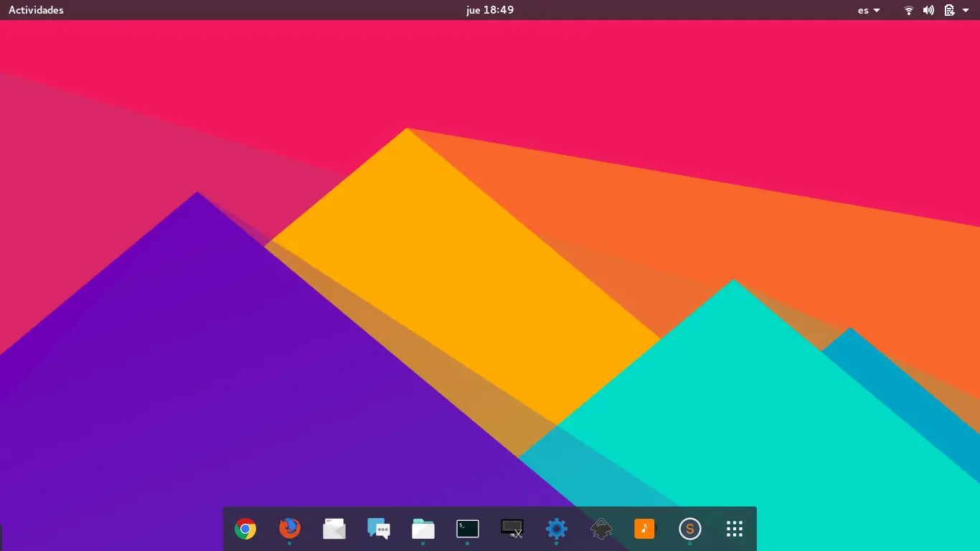Screen dimensions: 980x551
Task: Launch the Terminal from the dock
Action: click(x=468, y=529)
